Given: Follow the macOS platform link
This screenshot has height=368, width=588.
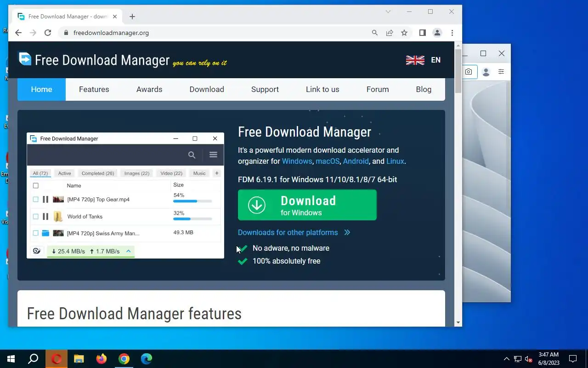Looking at the screenshot, I should tap(328, 161).
